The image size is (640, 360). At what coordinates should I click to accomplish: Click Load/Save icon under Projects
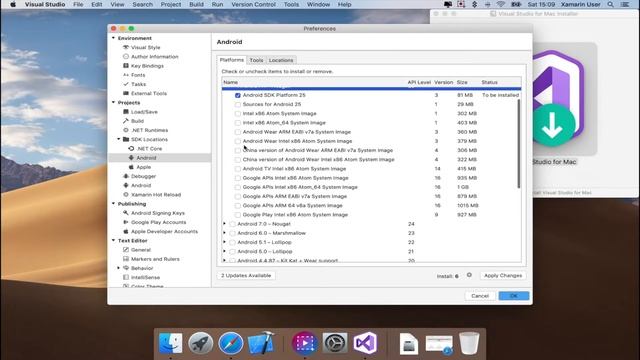coord(126,112)
